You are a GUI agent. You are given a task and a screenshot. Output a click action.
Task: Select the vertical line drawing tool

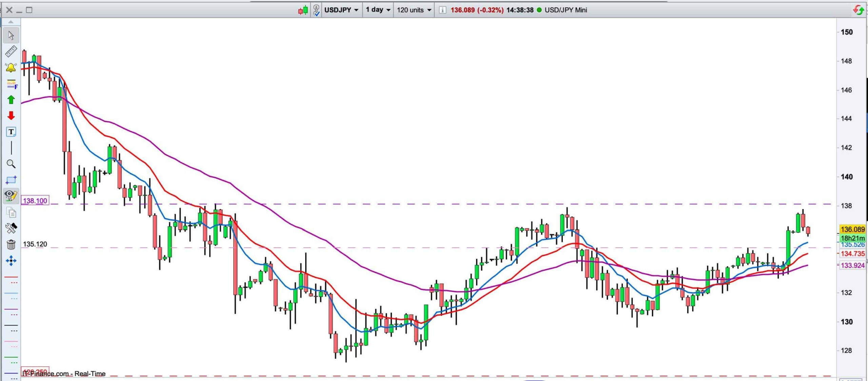pos(11,148)
